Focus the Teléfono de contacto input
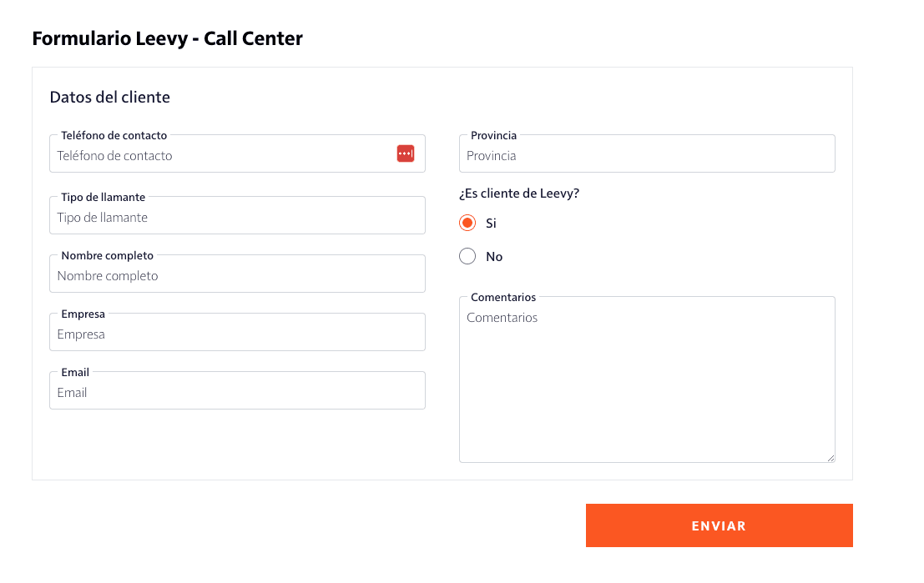Image resolution: width=924 pixels, height=583 pixels. click(x=221, y=156)
